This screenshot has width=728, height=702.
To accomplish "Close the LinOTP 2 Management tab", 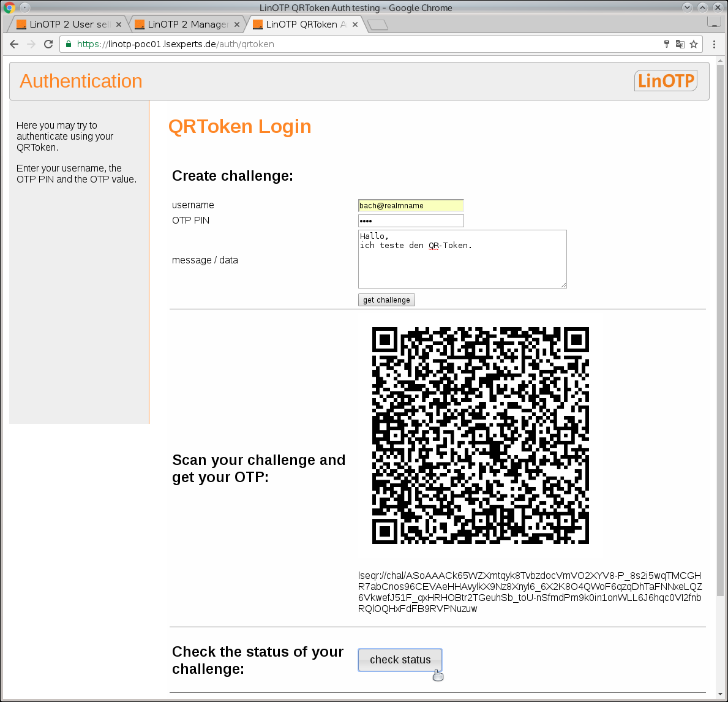I will click(x=237, y=25).
